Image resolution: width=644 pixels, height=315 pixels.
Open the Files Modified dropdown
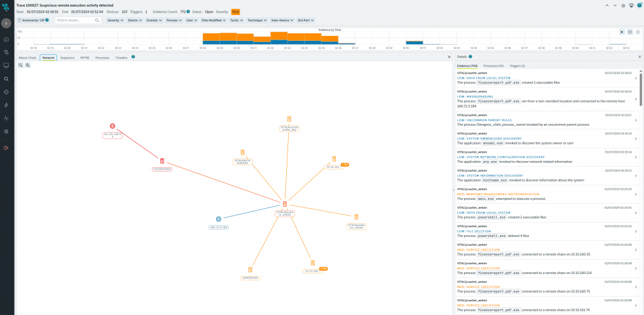click(213, 20)
